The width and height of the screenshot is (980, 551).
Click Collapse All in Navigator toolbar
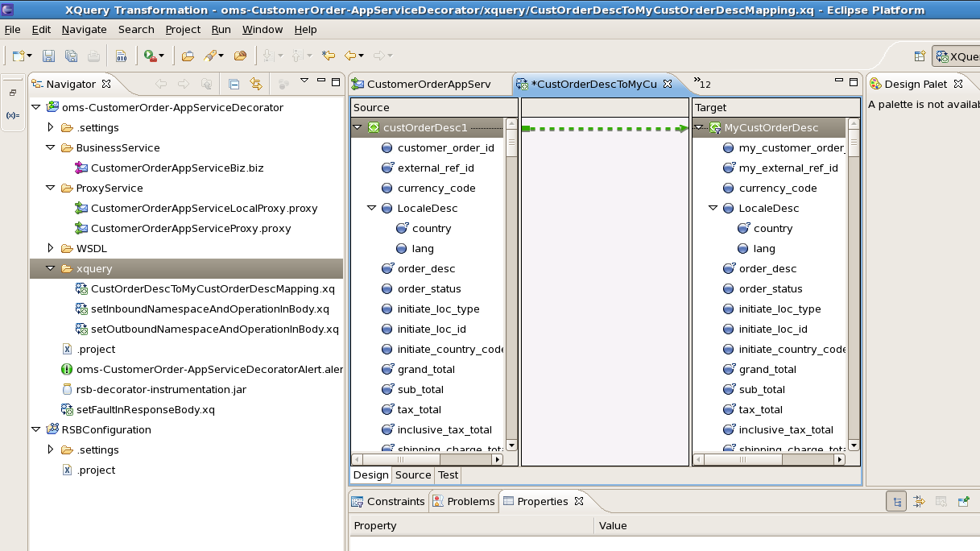[x=234, y=83]
